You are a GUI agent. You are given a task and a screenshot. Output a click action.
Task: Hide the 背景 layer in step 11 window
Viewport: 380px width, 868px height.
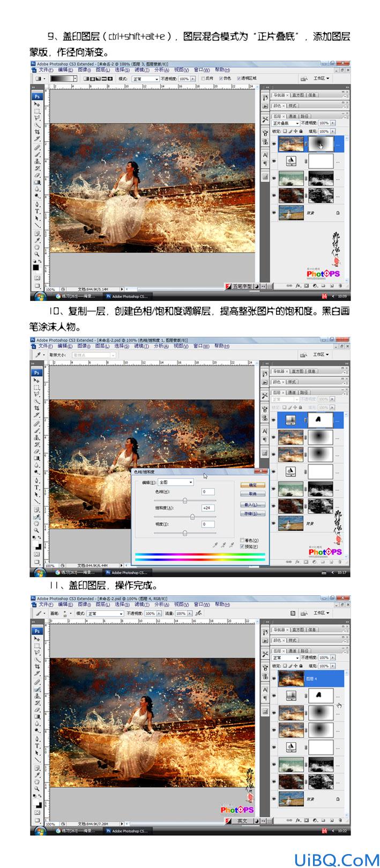coord(274,799)
